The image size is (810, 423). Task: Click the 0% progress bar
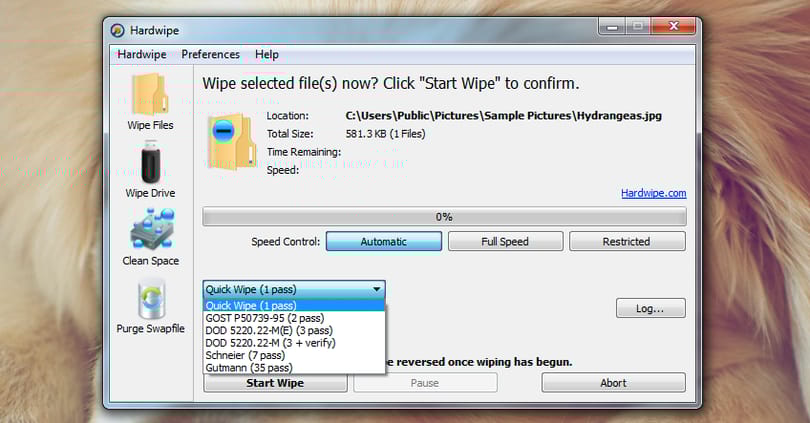[444, 217]
